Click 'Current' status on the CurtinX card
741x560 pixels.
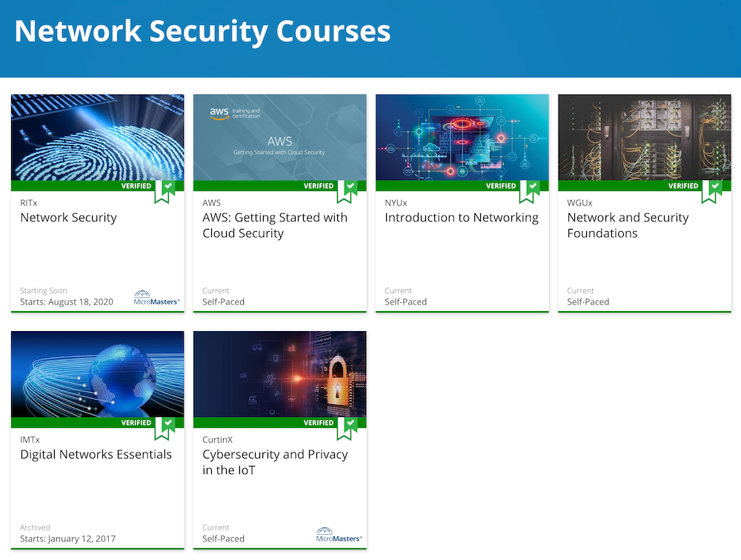pyautogui.click(x=216, y=527)
